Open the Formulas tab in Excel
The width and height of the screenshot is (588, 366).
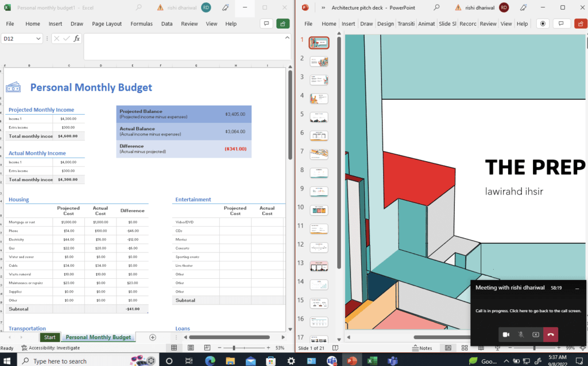click(141, 24)
